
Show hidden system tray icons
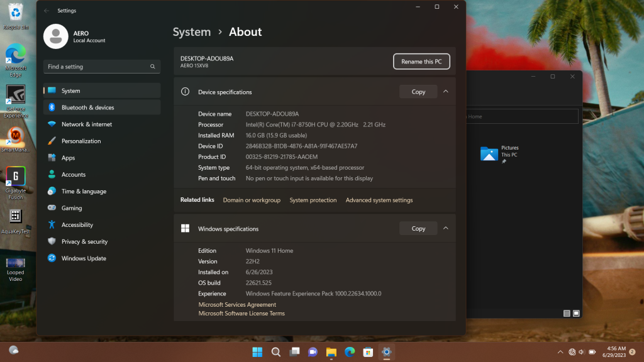pos(560,352)
